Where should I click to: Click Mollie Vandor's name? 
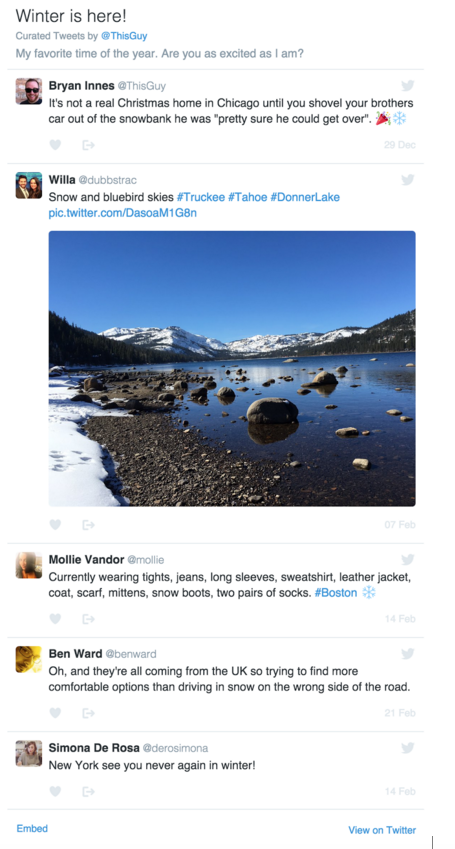pyautogui.click(x=86, y=559)
